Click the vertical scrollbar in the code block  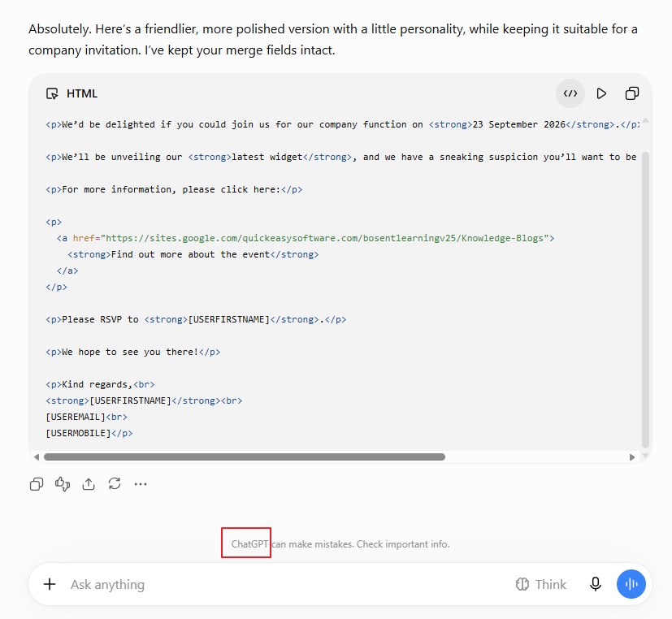[645, 300]
